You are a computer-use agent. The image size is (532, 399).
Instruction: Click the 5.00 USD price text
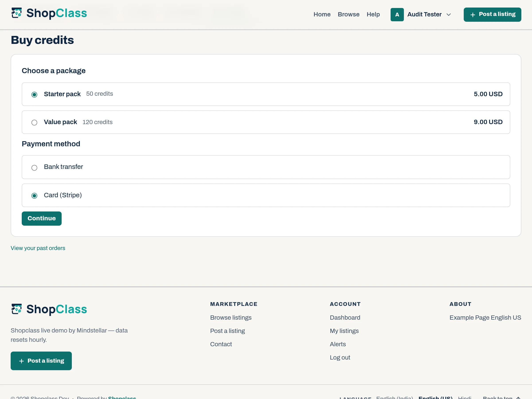click(488, 94)
